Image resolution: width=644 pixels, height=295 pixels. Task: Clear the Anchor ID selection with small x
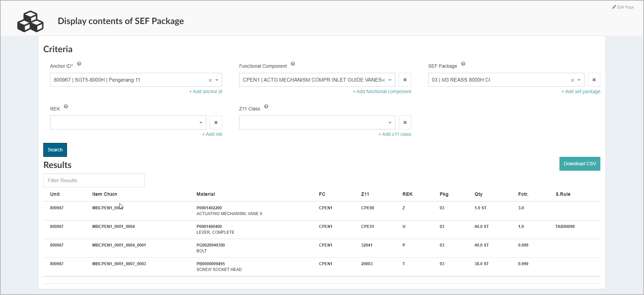click(210, 80)
